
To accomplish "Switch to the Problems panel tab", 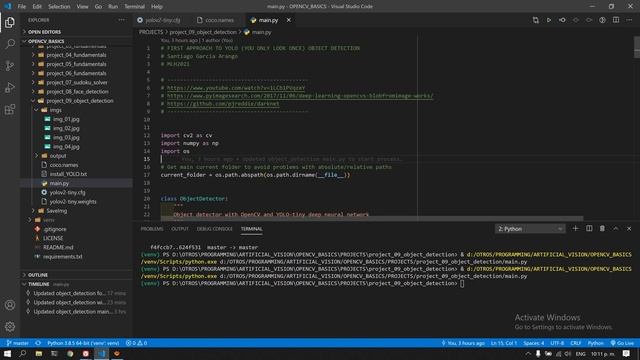I will coord(151,229).
